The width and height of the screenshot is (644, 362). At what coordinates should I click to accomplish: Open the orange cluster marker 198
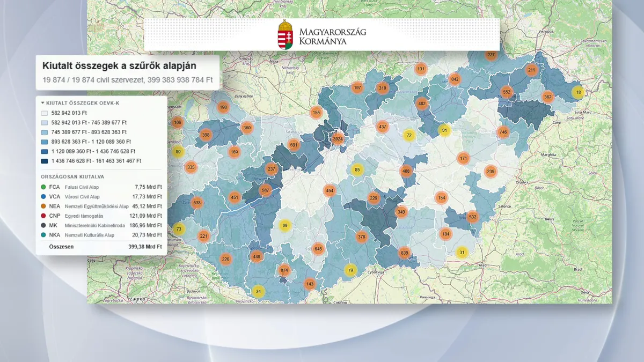pyautogui.click(x=223, y=107)
